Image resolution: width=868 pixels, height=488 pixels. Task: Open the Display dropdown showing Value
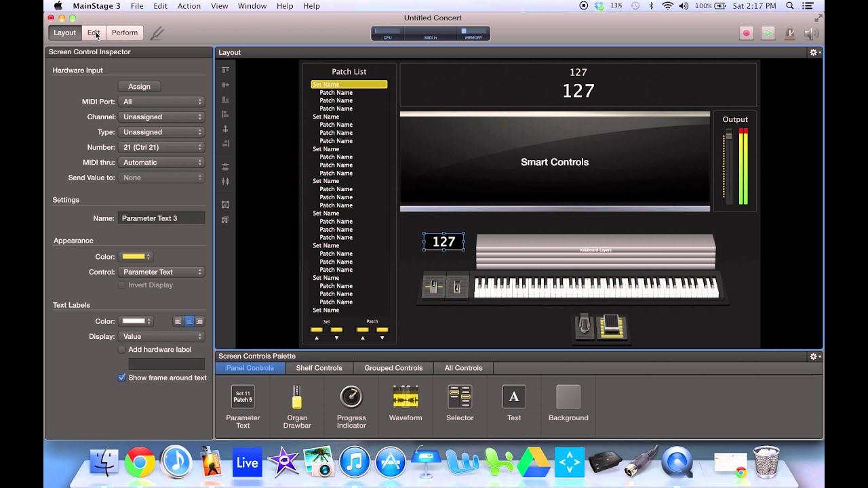coord(161,336)
